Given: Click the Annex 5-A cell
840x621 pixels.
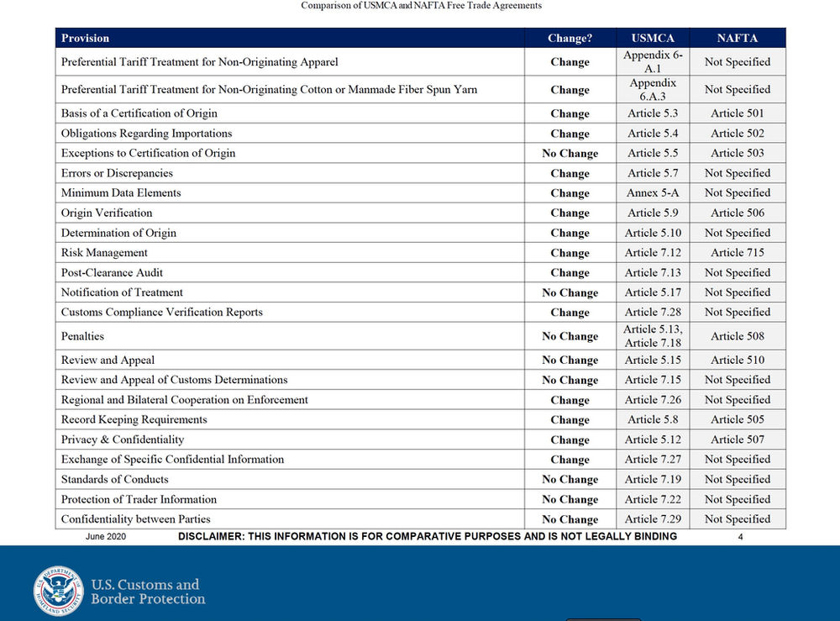Looking at the screenshot, I should coord(653,192).
